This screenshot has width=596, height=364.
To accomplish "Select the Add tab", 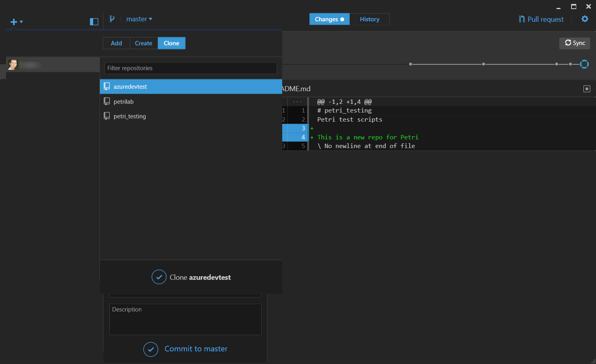I will pos(116,43).
